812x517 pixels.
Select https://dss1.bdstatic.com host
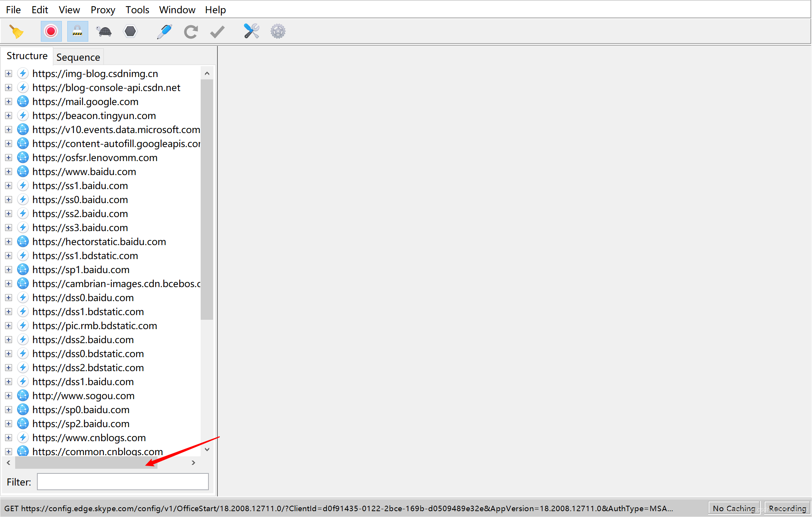[x=88, y=312]
